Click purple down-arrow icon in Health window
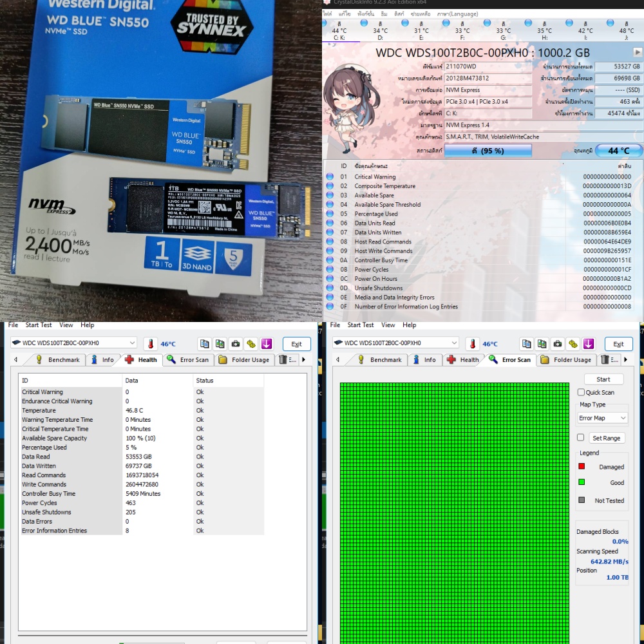 (x=267, y=344)
